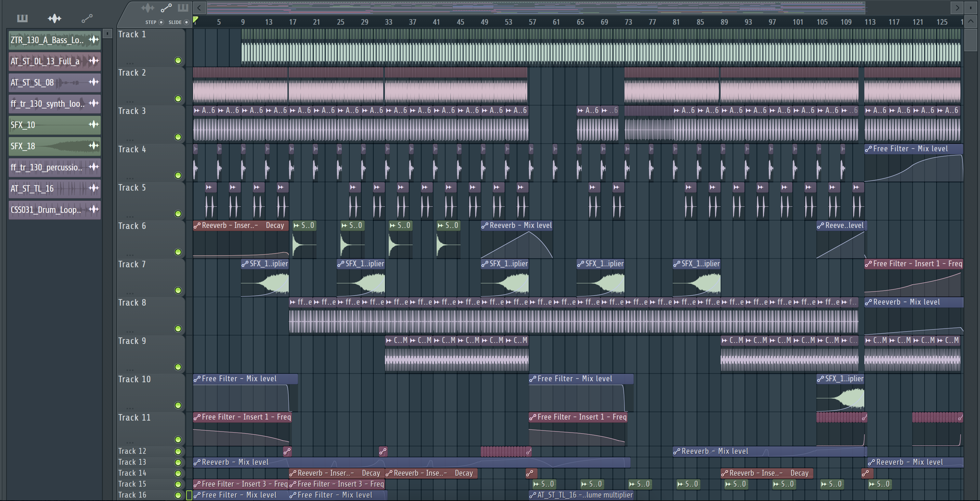Image resolution: width=980 pixels, height=501 pixels.
Task: Click the small automation clip icon on Track 12 near bar 33
Action: 383,451
